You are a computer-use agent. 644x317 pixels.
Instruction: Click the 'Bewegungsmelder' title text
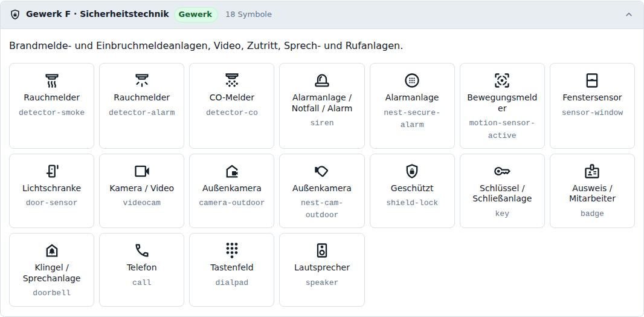[x=502, y=103]
